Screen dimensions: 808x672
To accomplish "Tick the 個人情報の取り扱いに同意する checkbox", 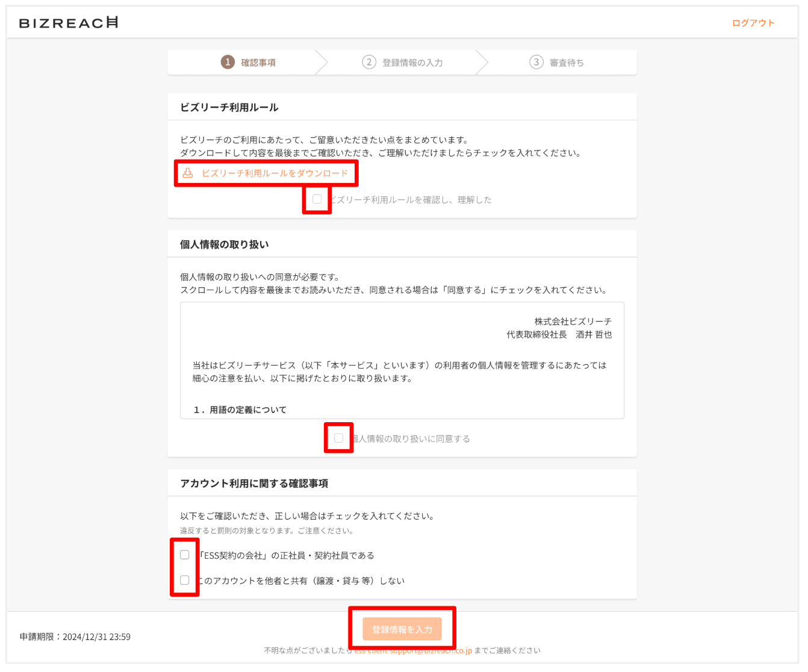I will click(339, 438).
